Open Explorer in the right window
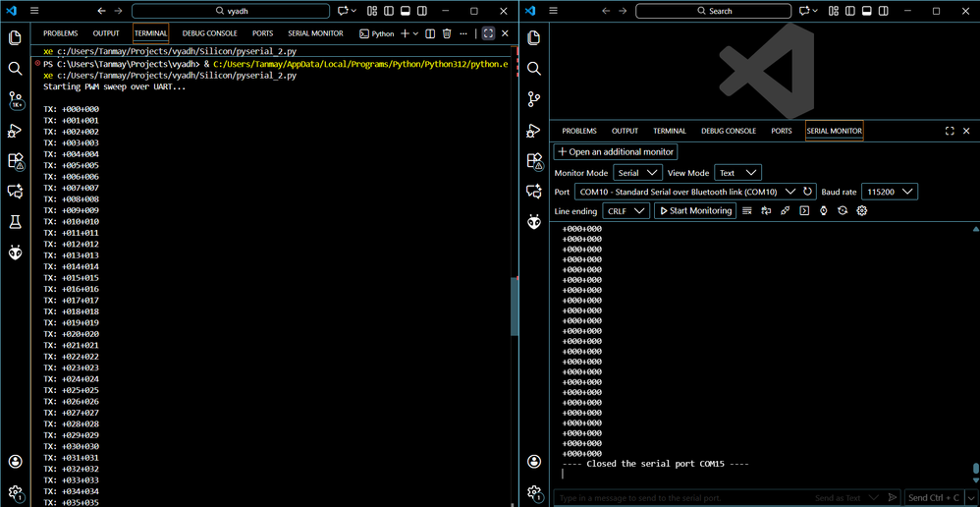980x507 pixels. pyautogui.click(x=534, y=37)
